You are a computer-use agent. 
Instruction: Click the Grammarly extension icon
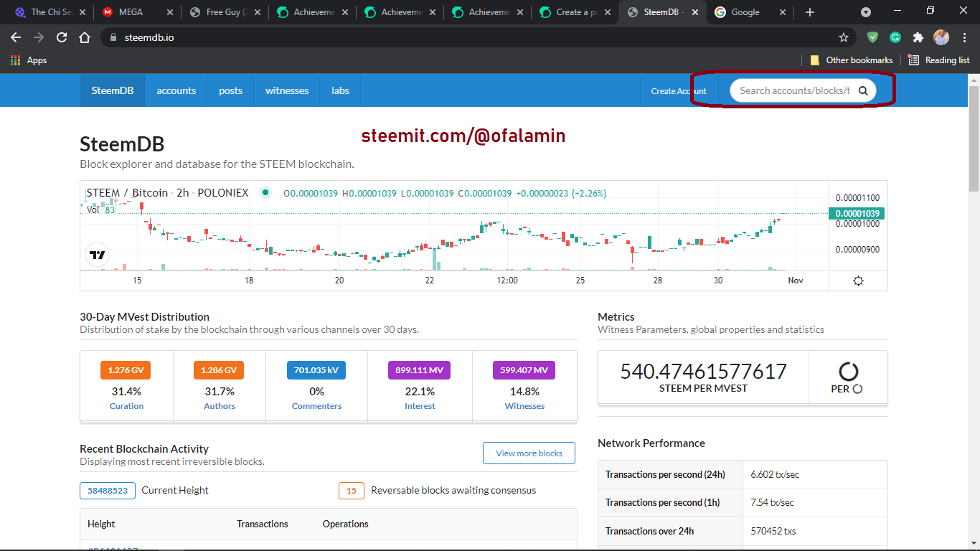895,37
